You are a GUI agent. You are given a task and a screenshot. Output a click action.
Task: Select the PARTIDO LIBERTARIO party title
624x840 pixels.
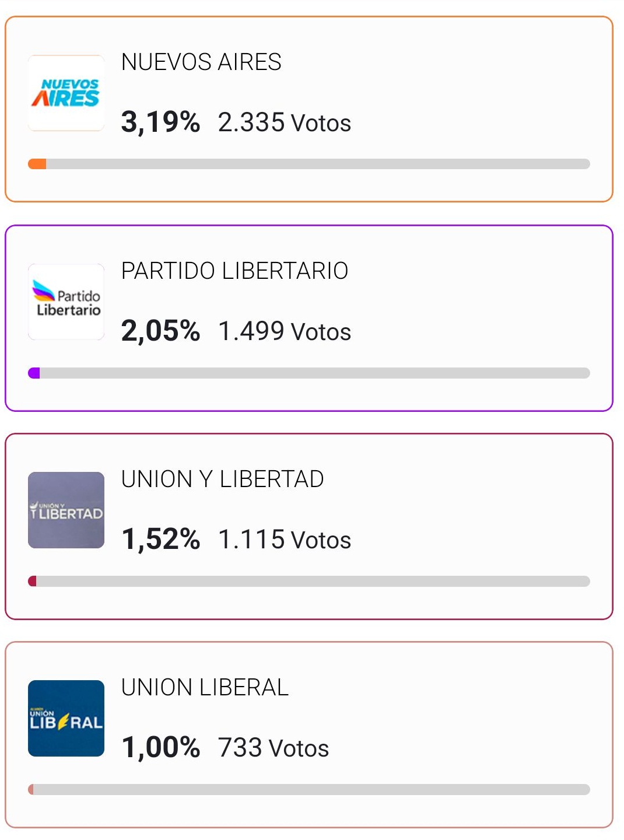pyautogui.click(x=234, y=271)
